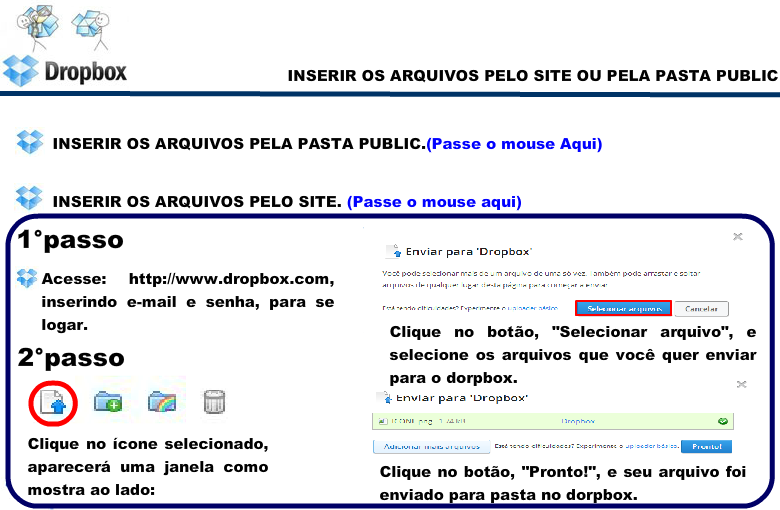
Task: Click the basic uploader link in first dialog
Action: pyautogui.click(x=531, y=308)
